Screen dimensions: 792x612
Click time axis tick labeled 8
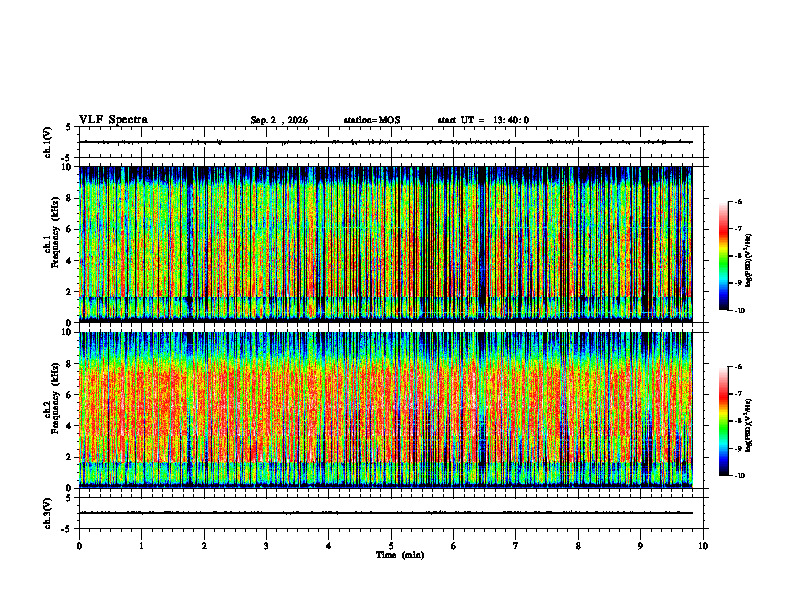578,546
